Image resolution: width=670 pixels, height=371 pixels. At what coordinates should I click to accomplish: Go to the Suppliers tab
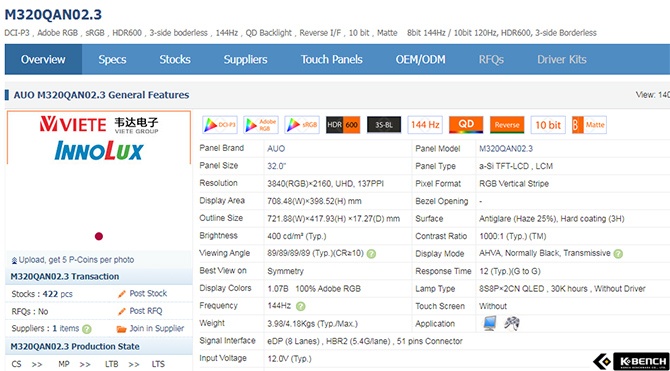(x=245, y=59)
